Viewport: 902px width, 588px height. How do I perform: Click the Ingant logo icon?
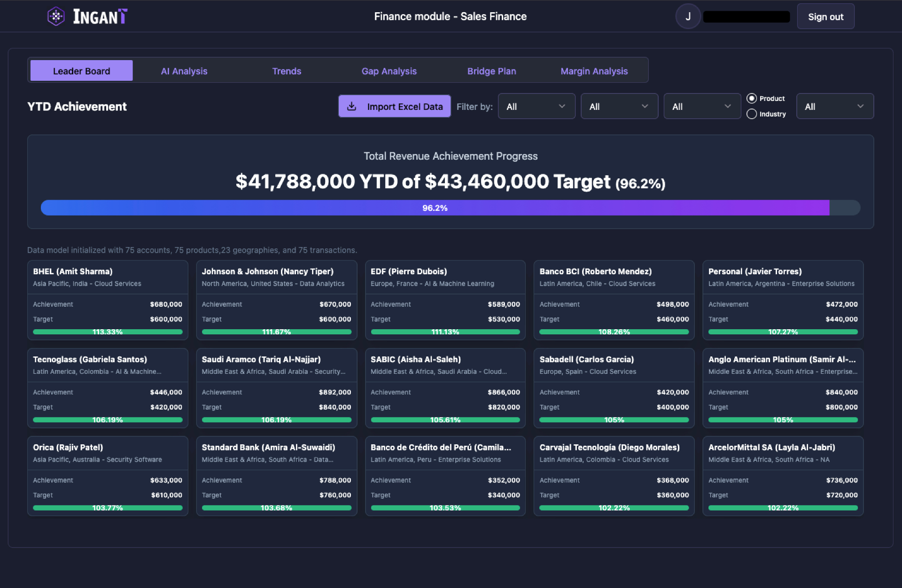point(56,16)
